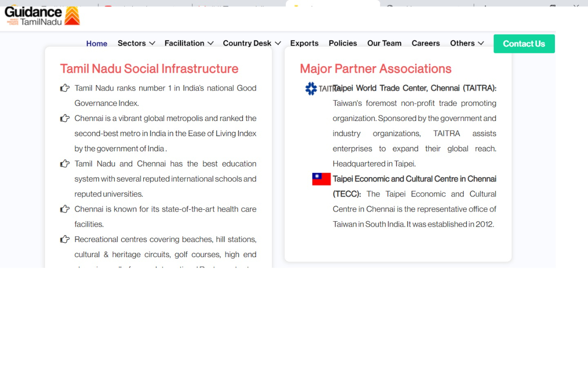Open the Exports menu item
The image size is (588, 368).
coord(304,43)
